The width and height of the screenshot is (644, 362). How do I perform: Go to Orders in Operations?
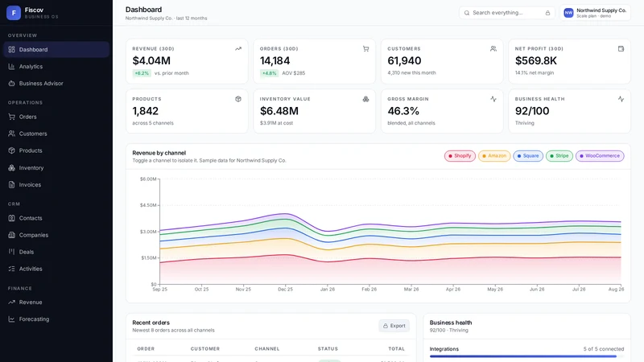(56, 117)
